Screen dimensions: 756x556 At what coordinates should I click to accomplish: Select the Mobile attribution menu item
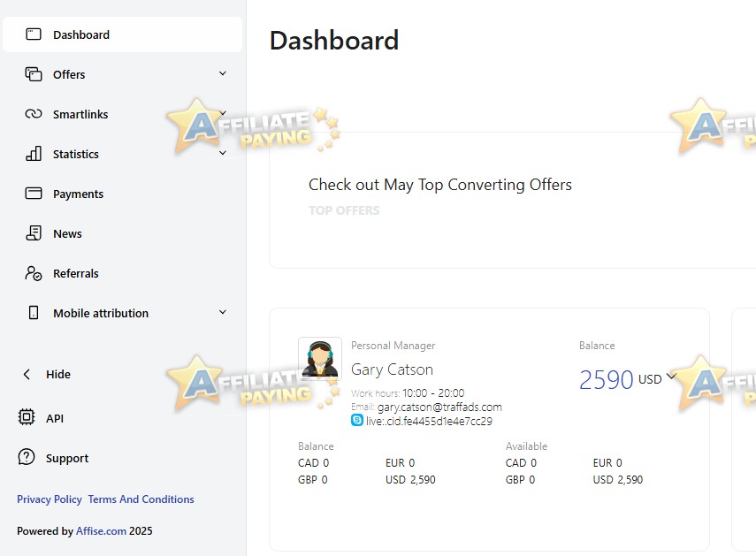point(123,313)
